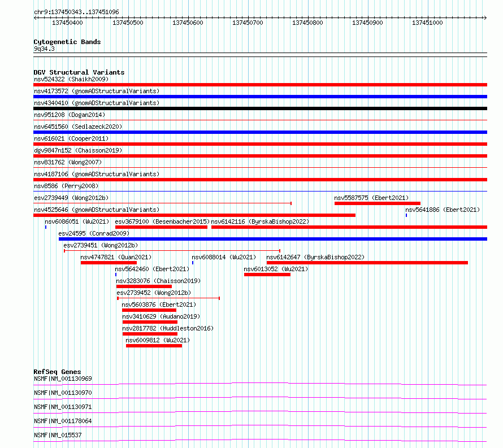The image size is (503, 448).
Task: Select nsv6086051 (Wu2021) label
Action: 77,221
